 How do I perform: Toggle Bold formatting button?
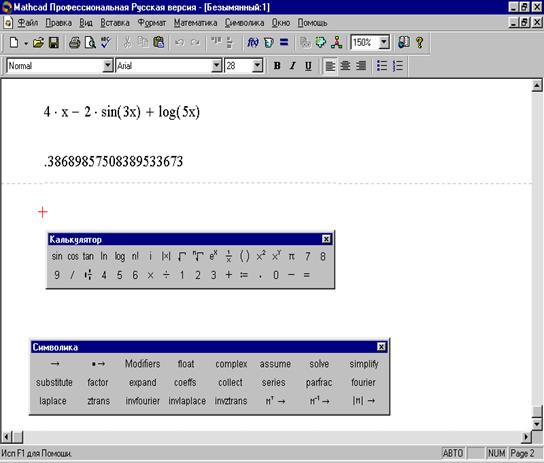point(277,66)
